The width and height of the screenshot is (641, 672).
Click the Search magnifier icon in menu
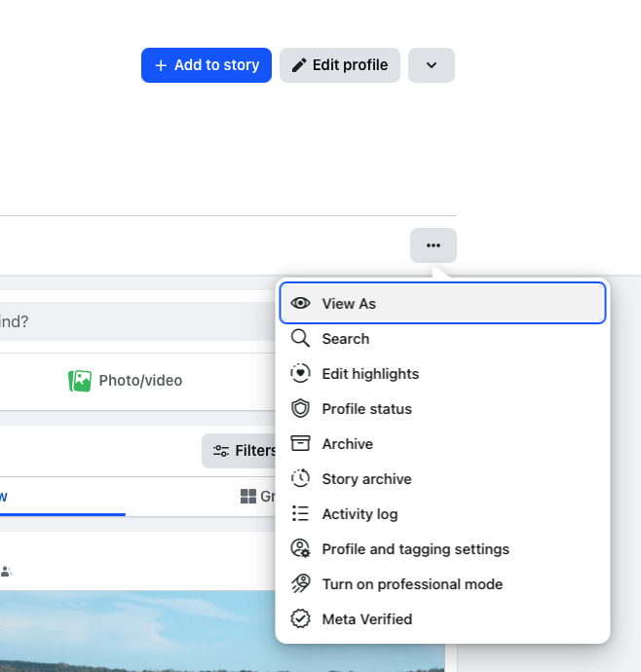point(301,339)
